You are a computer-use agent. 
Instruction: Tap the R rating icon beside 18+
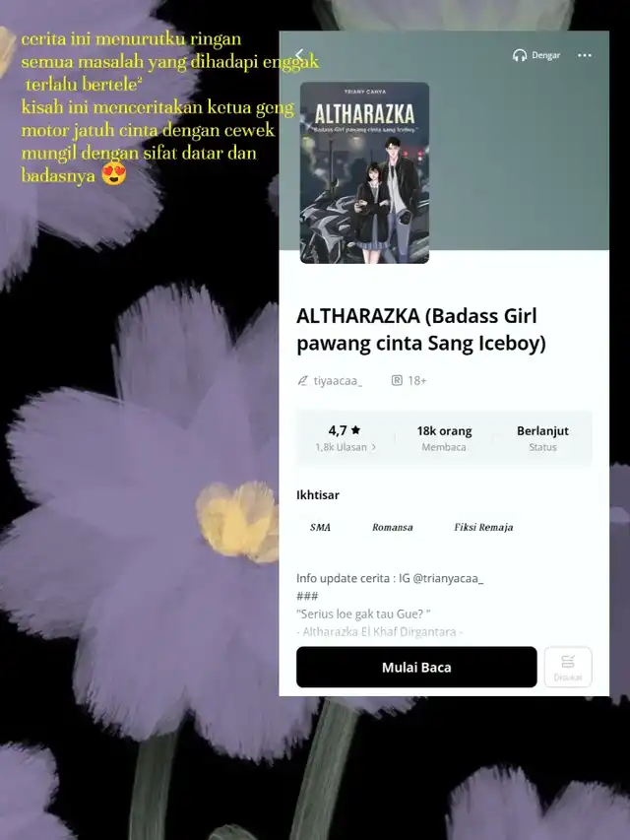point(397,380)
